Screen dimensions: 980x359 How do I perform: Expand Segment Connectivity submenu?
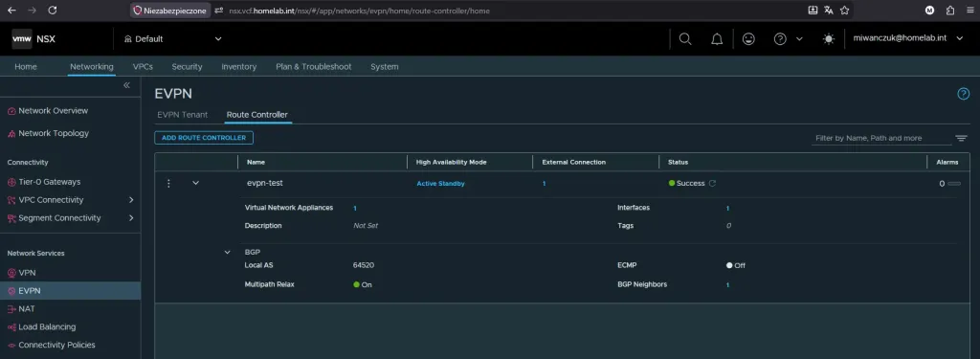131,218
